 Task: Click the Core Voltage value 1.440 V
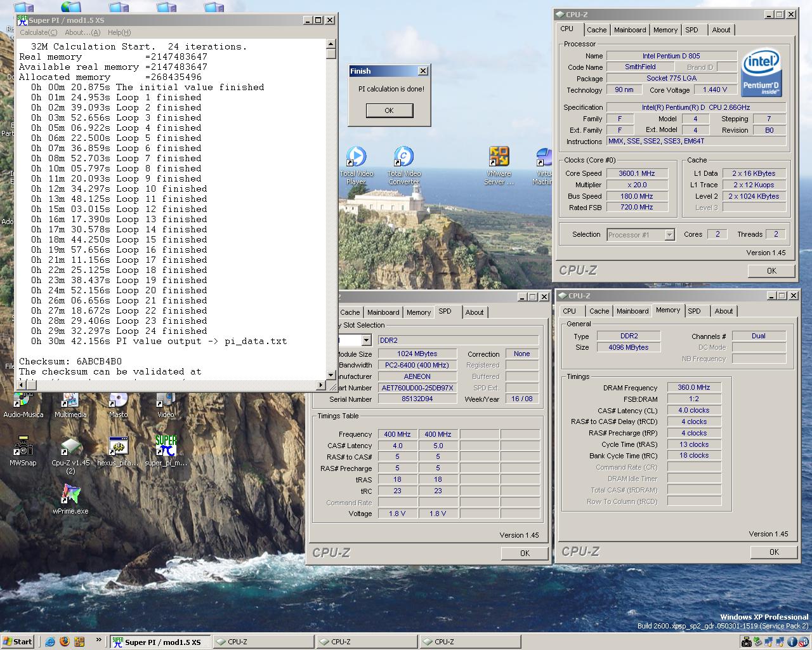tap(715, 90)
